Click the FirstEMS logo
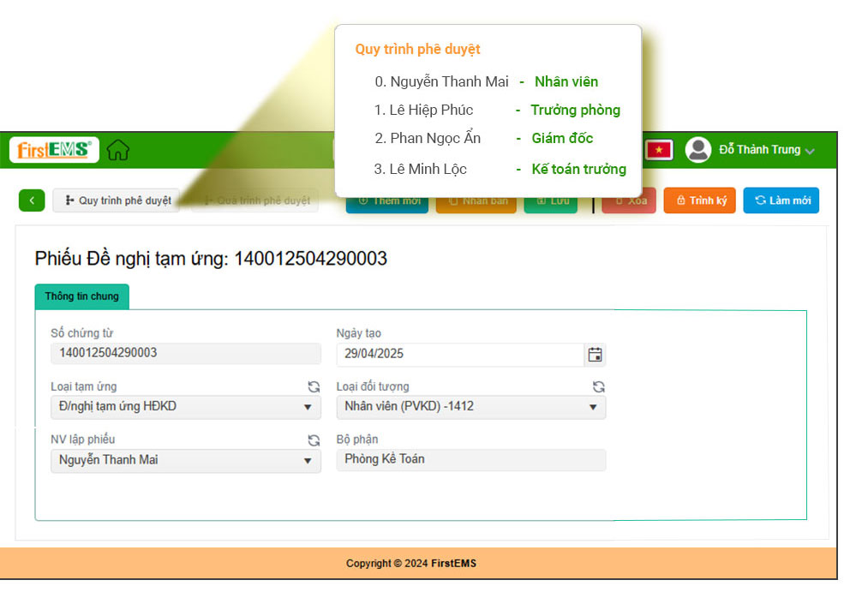Screen dimensions: 868x604 (x=54, y=150)
